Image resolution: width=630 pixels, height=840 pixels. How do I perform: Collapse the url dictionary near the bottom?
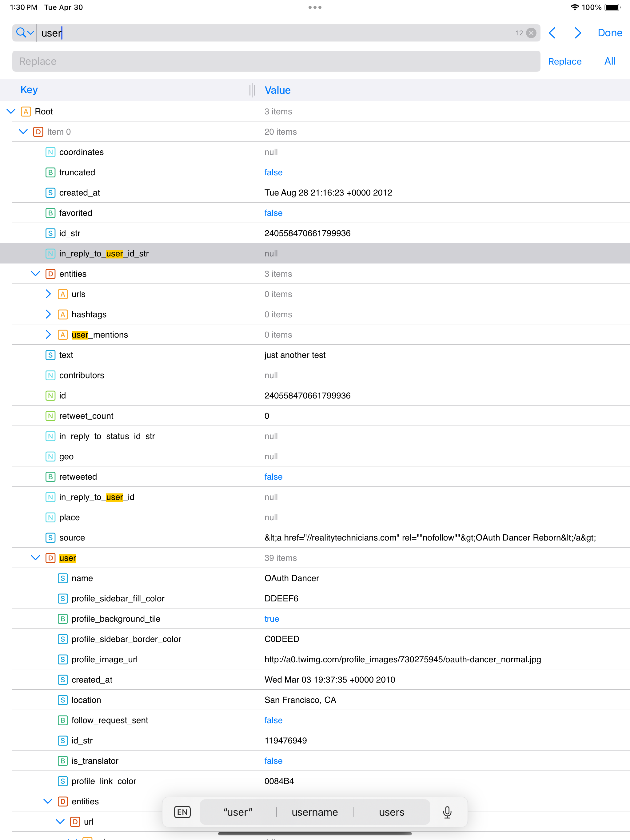[x=60, y=822]
